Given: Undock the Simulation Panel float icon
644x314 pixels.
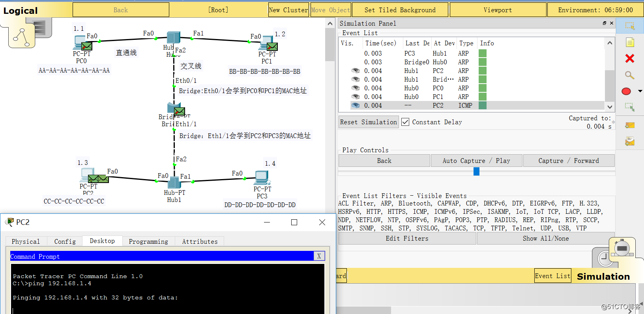Looking at the screenshot, I should click(604, 23).
